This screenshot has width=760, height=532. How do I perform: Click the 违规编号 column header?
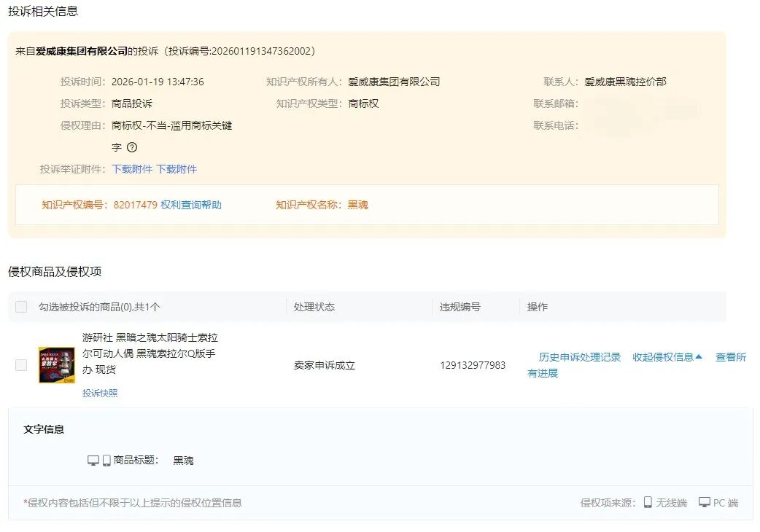pos(460,307)
